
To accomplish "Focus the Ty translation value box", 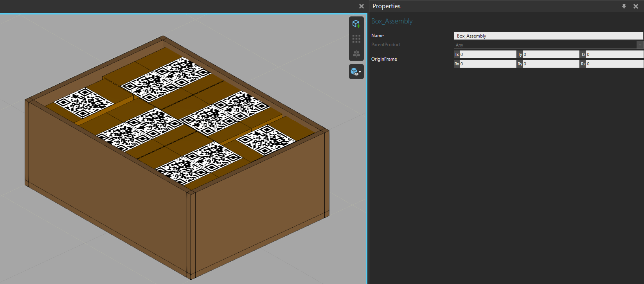I will (x=550, y=54).
